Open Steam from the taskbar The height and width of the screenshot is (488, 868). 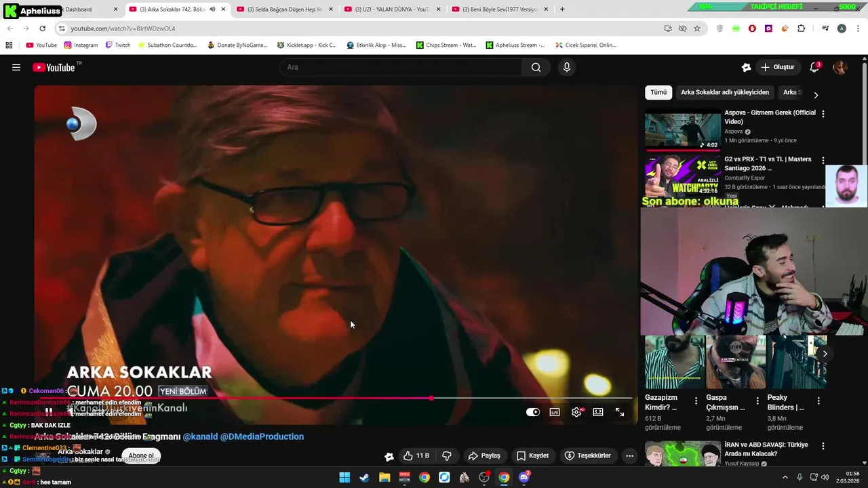(364, 477)
